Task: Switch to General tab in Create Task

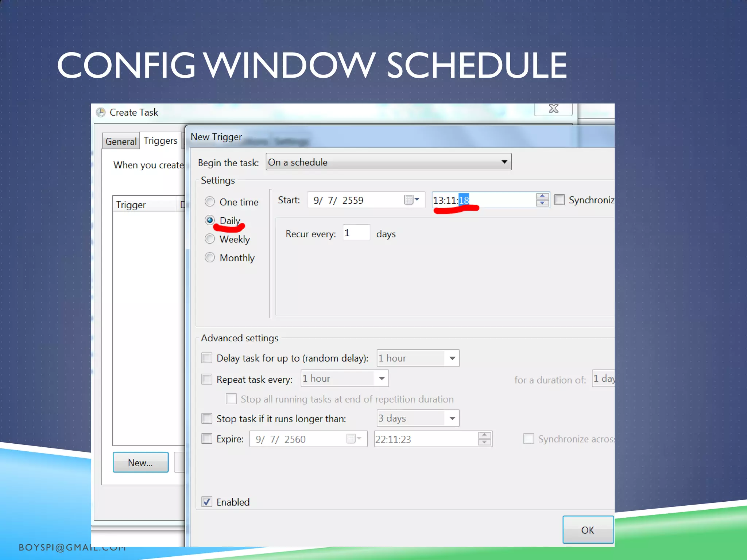Action: pyautogui.click(x=121, y=141)
